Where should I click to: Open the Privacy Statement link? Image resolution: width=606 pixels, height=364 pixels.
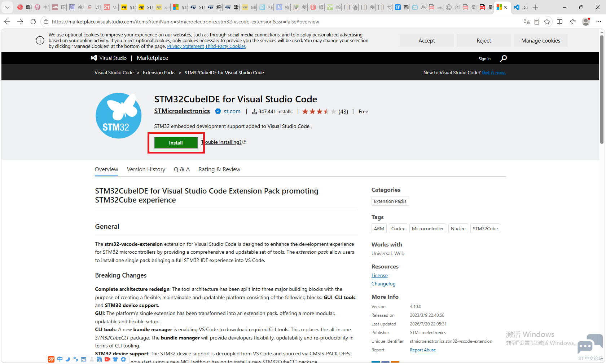[x=185, y=46]
